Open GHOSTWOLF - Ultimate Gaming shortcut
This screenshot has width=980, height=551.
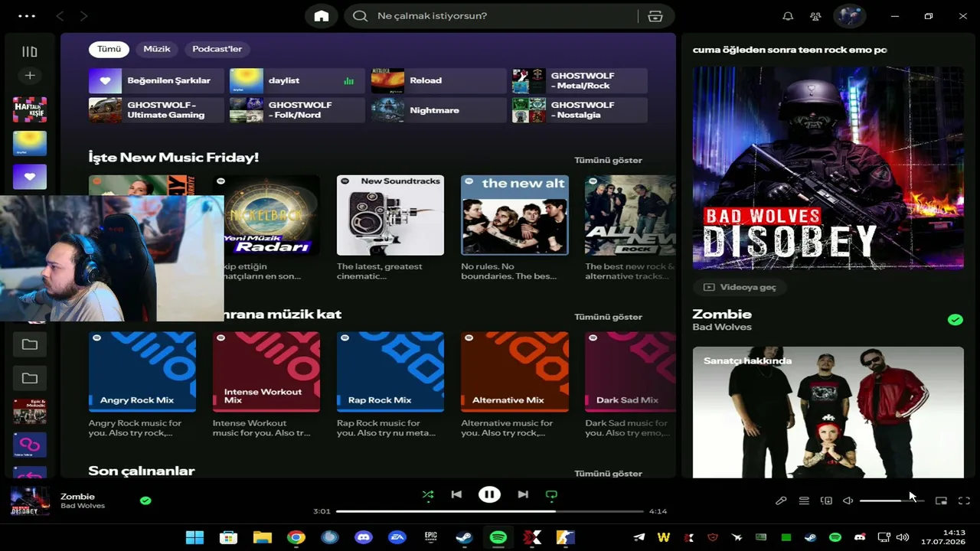[156, 110]
